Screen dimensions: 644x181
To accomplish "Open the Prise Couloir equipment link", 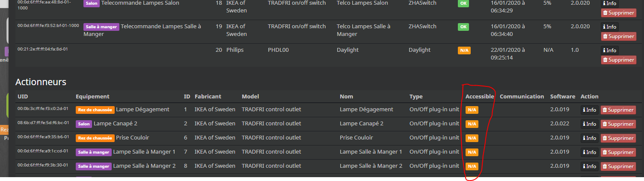I will click(x=132, y=138).
